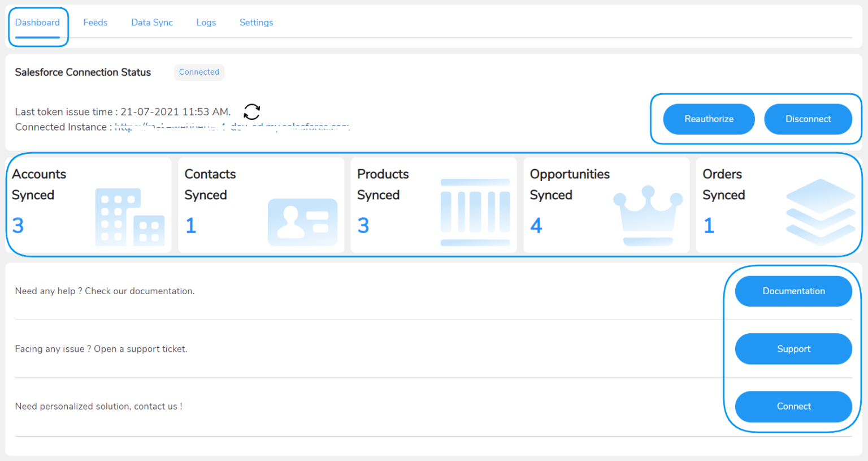Click the Accounts building icon
The width and height of the screenshot is (868, 461).
point(129,217)
